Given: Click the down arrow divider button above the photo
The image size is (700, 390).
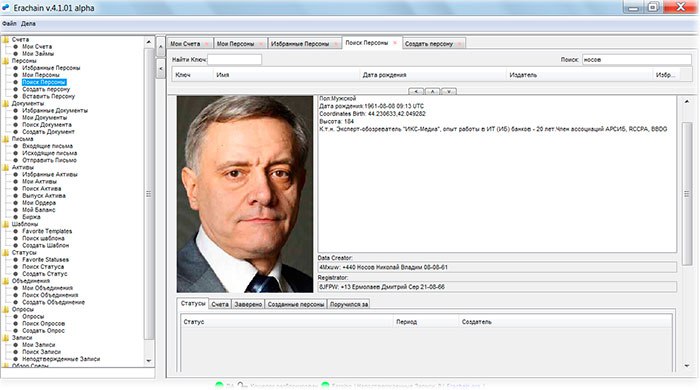Looking at the screenshot, I should [449, 91].
